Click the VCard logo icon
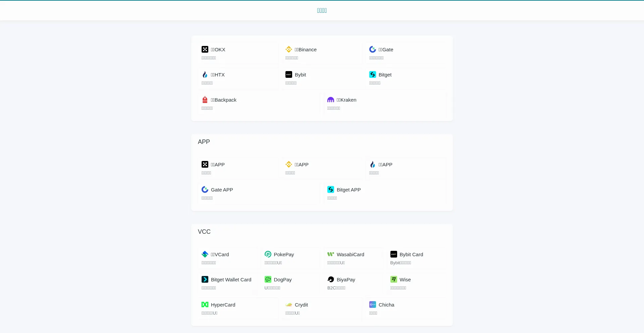 (x=205, y=254)
